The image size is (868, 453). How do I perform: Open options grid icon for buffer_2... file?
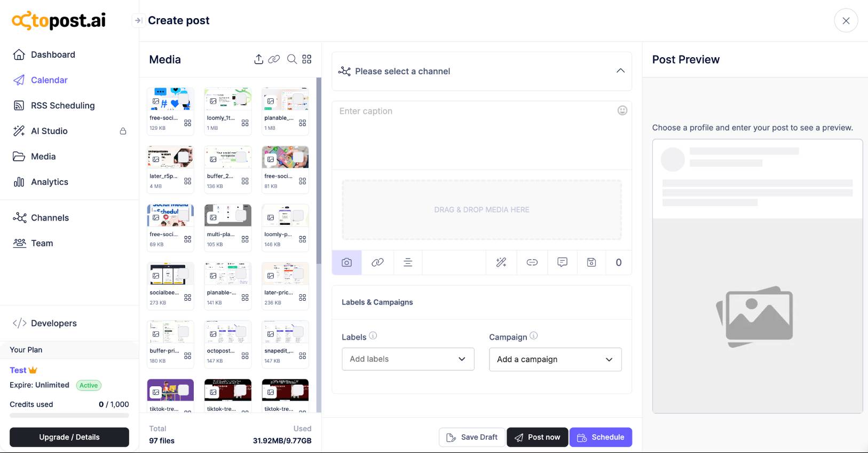click(245, 181)
